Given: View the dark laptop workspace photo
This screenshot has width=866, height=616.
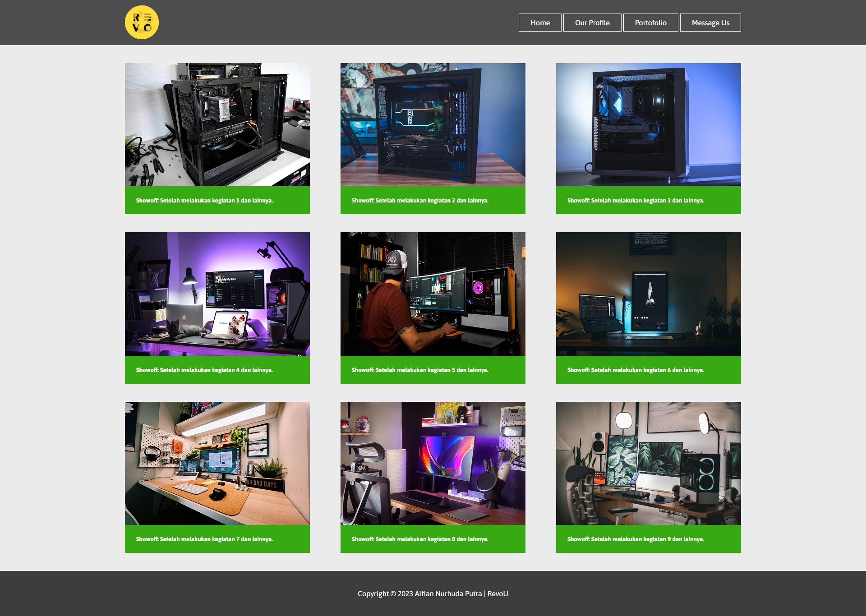Looking at the screenshot, I should pos(648,294).
